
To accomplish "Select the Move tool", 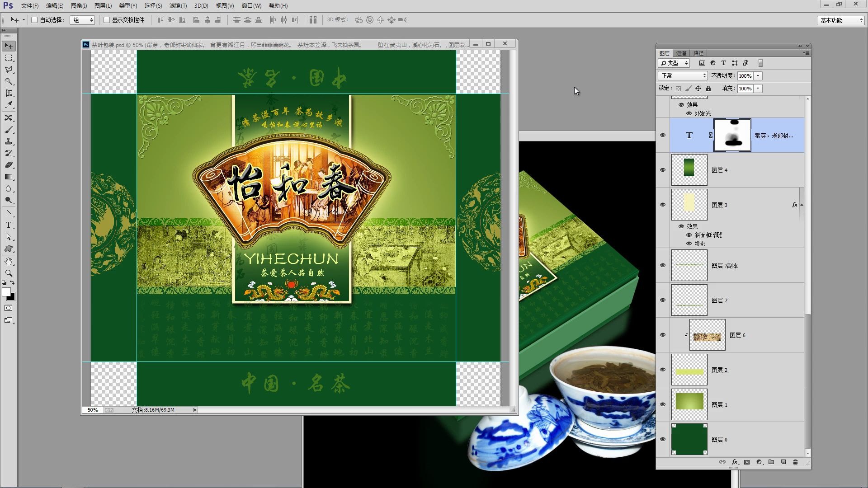I will point(9,46).
